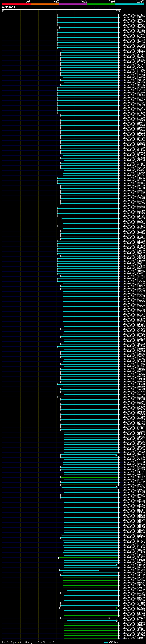Select hit label UniRef100_P29684
The height and width of the screenshot is (644, 146).
point(133,600)
